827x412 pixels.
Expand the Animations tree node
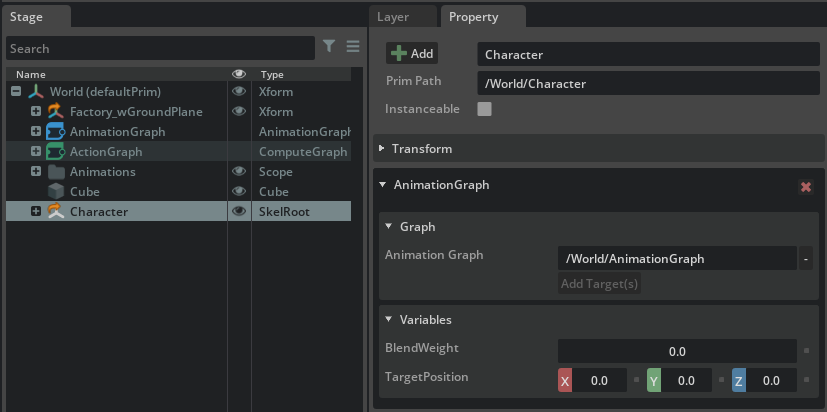pos(36,171)
